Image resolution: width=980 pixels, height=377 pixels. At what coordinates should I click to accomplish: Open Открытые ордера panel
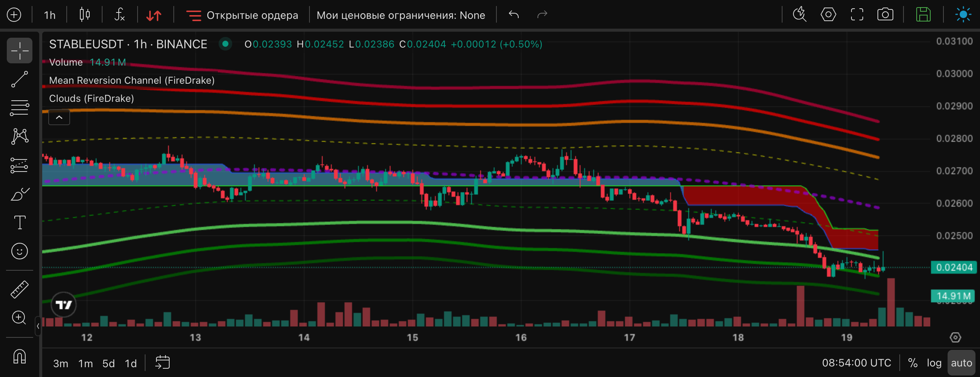point(242,15)
